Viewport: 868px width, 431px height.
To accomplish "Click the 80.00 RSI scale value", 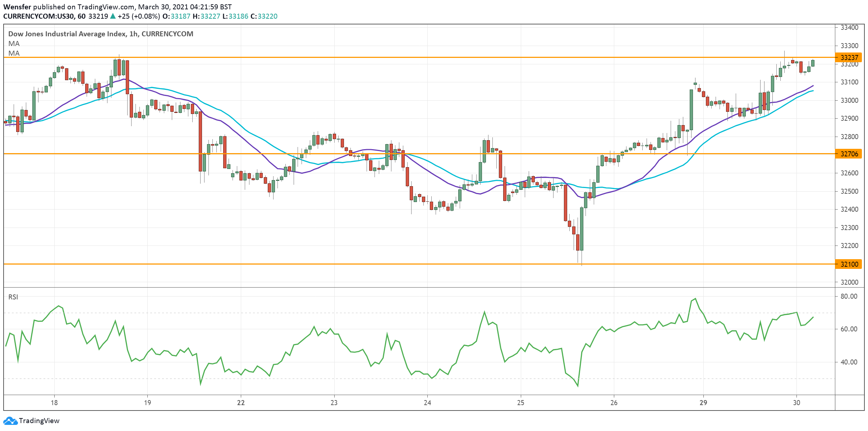I will tap(849, 296).
